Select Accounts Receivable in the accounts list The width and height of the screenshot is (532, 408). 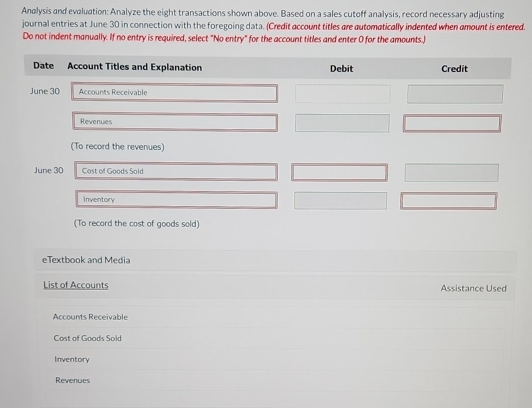point(90,317)
